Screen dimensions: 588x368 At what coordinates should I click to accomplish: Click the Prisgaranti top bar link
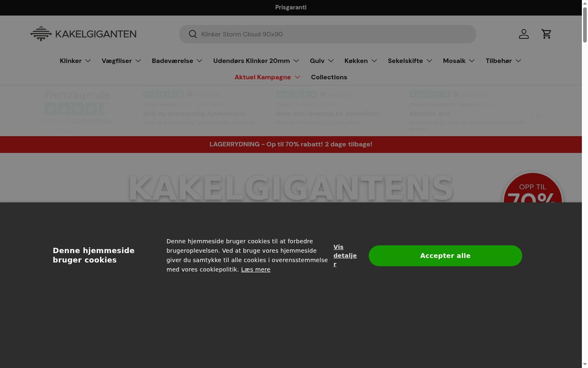tap(291, 7)
